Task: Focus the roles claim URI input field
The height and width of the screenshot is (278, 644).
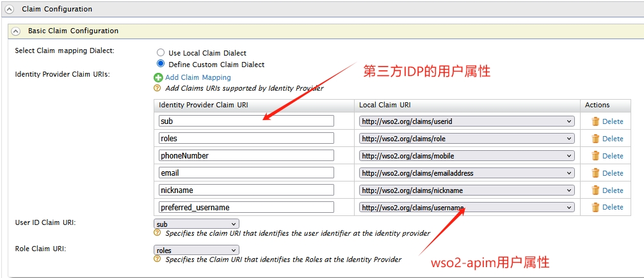Action: click(x=246, y=138)
